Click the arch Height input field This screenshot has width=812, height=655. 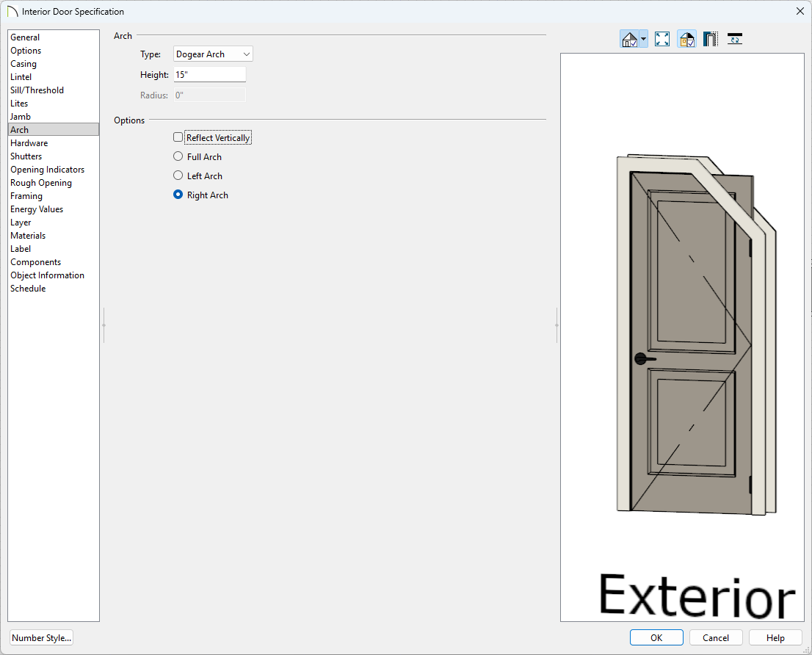coord(209,75)
